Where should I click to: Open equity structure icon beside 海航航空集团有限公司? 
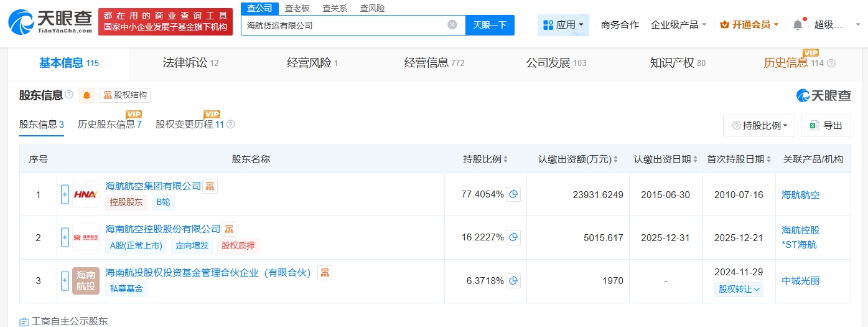[x=210, y=186]
